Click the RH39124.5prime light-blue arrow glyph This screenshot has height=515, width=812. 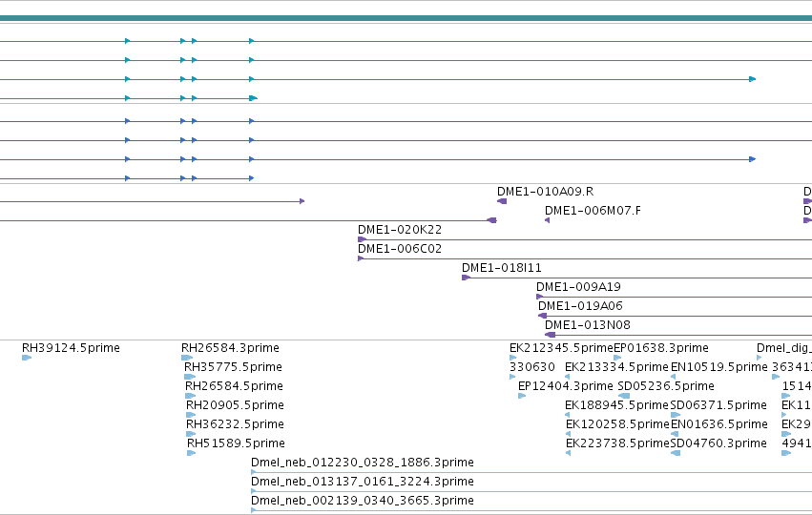[27, 358]
